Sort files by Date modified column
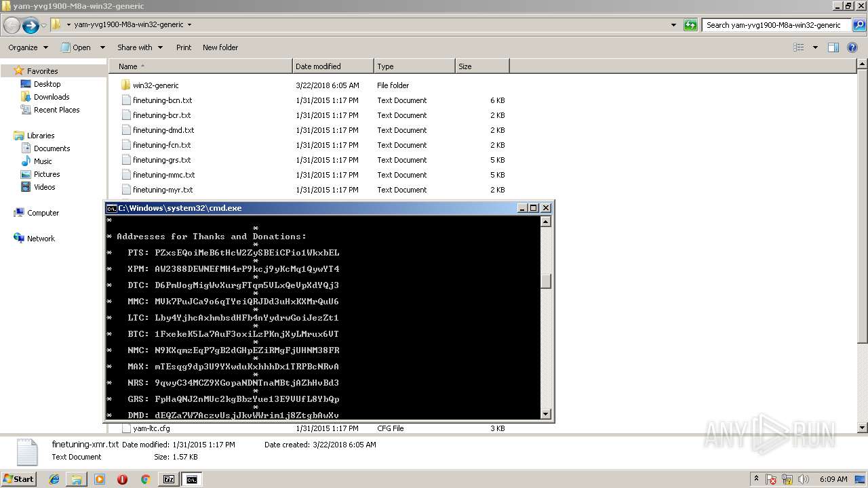The height and width of the screenshot is (488, 868). (x=333, y=66)
